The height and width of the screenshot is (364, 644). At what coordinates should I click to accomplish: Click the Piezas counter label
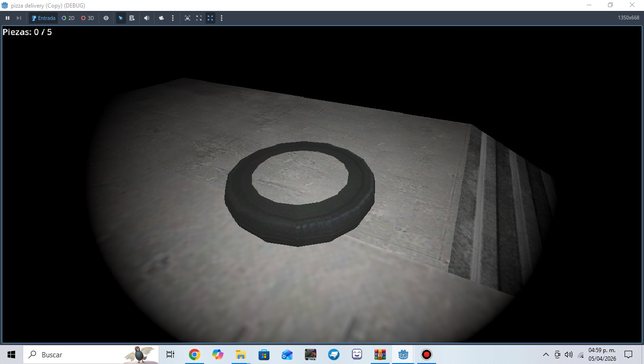pos(27,32)
